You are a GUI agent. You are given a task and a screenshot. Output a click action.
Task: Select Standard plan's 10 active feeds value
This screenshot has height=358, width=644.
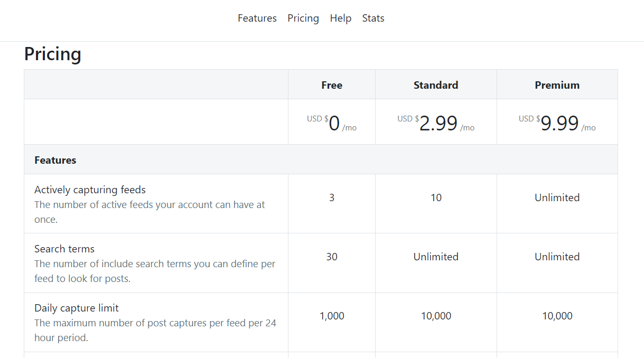[435, 197]
